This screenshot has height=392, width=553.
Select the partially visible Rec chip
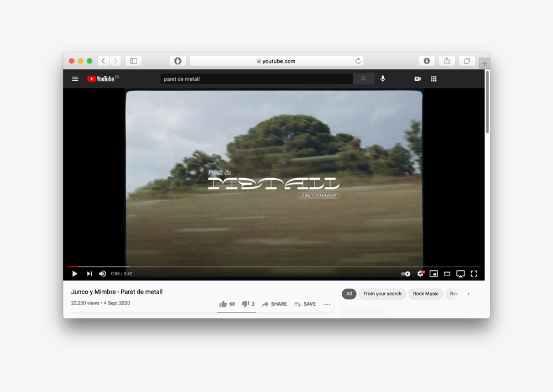pyautogui.click(x=453, y=294)
